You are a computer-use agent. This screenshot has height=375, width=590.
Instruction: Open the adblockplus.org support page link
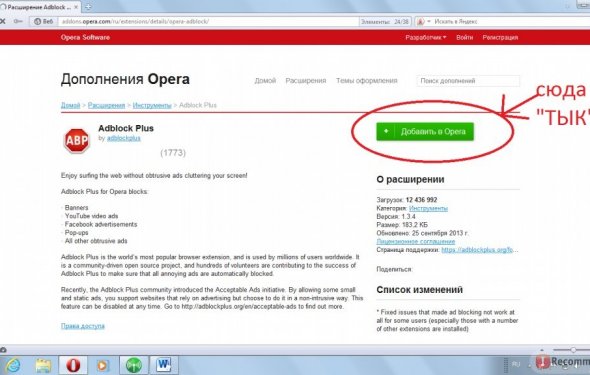(480, 250)
